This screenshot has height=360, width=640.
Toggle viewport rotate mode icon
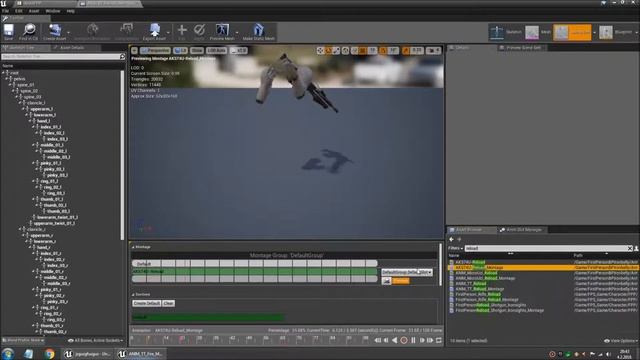[329, 51]
